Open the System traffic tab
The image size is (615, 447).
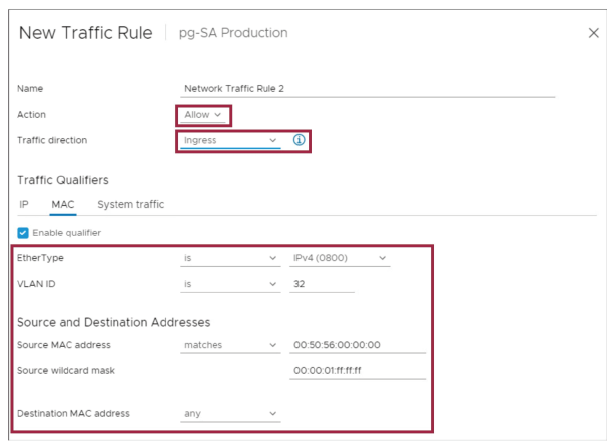tap(130, 204)
